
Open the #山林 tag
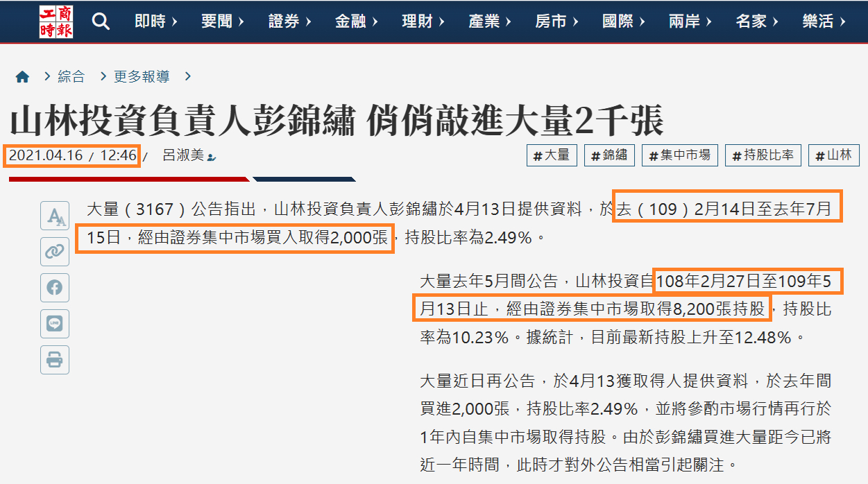pos(834,155)
